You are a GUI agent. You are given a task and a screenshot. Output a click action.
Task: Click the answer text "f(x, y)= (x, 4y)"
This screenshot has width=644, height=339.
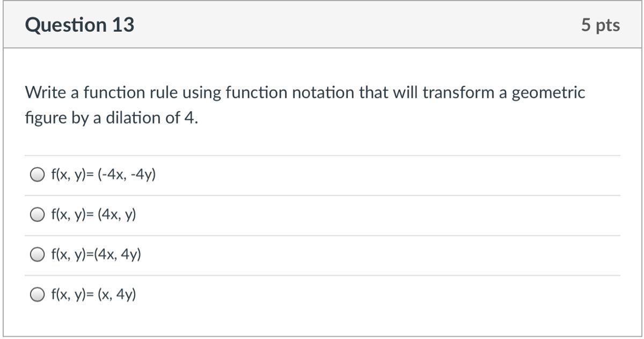pyautogui.click(x=93, y=294)
